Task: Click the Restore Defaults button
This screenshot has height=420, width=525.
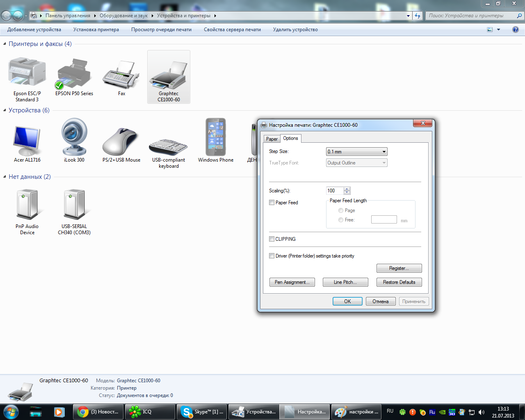Action: point(399,282)
